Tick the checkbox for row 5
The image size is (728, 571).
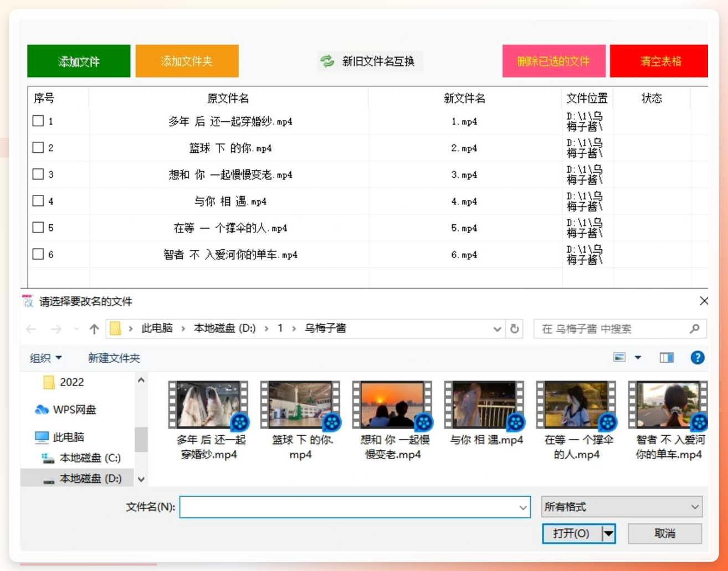[38, 227]
